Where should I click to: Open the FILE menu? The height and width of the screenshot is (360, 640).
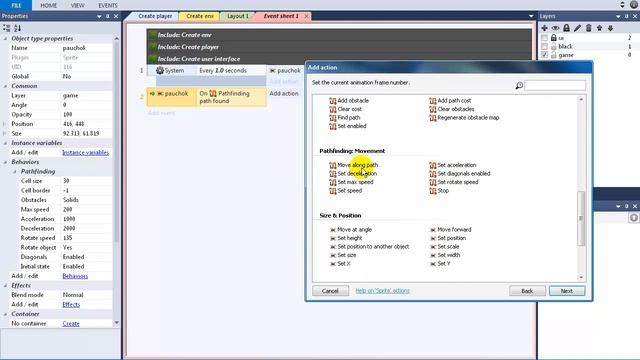(x=16, y=5)
